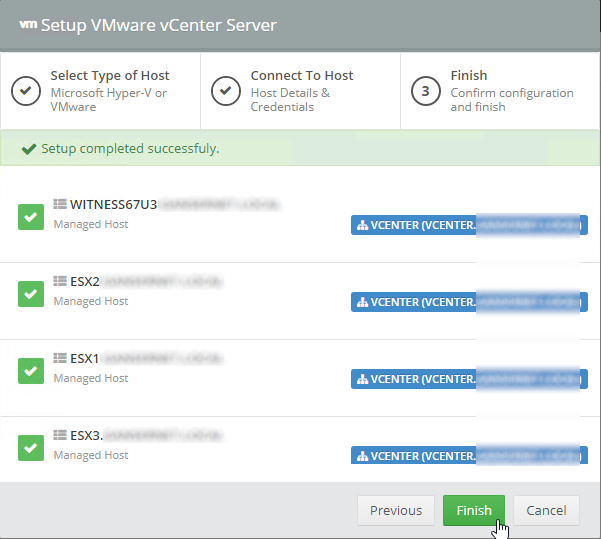Click the server icon beside ESX3

tap(60, 435)
